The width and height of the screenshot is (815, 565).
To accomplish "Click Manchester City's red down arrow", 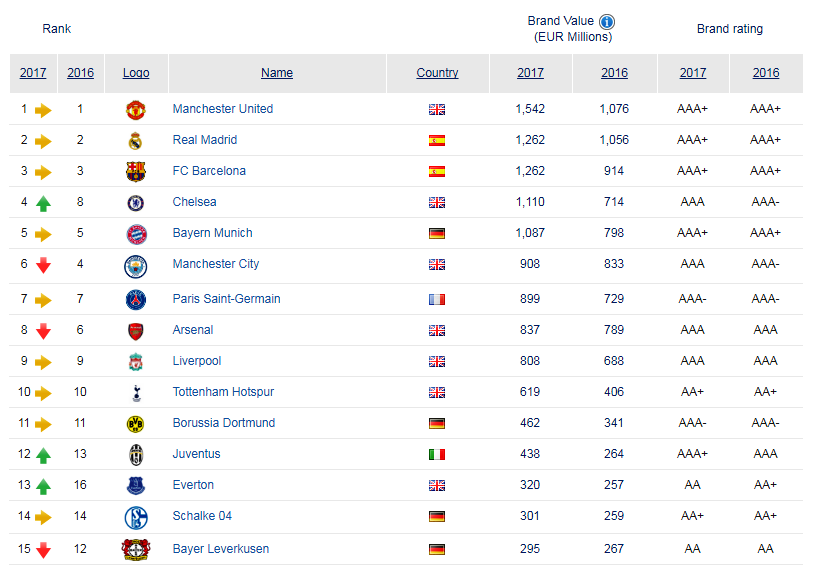I will (43, 265).
